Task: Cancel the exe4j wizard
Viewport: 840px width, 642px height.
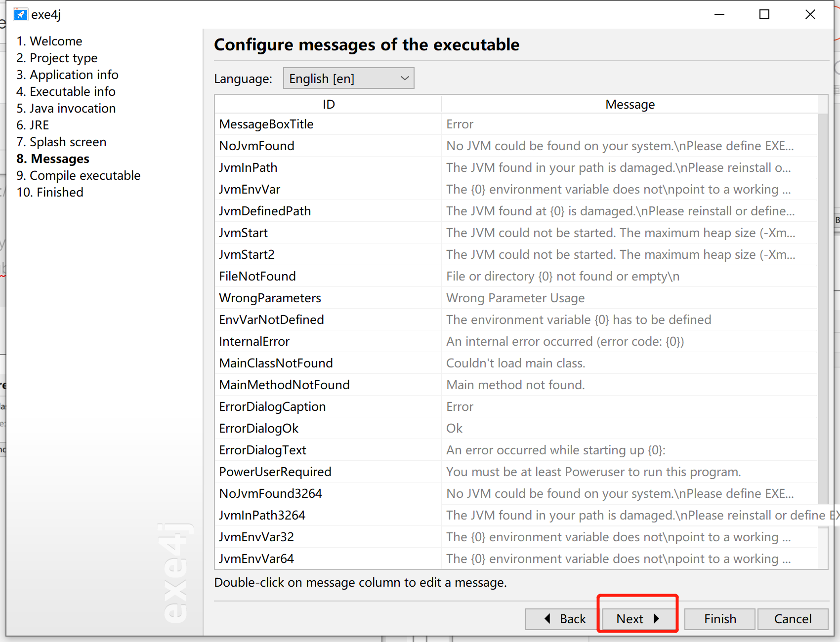Action: click(793, 619)
